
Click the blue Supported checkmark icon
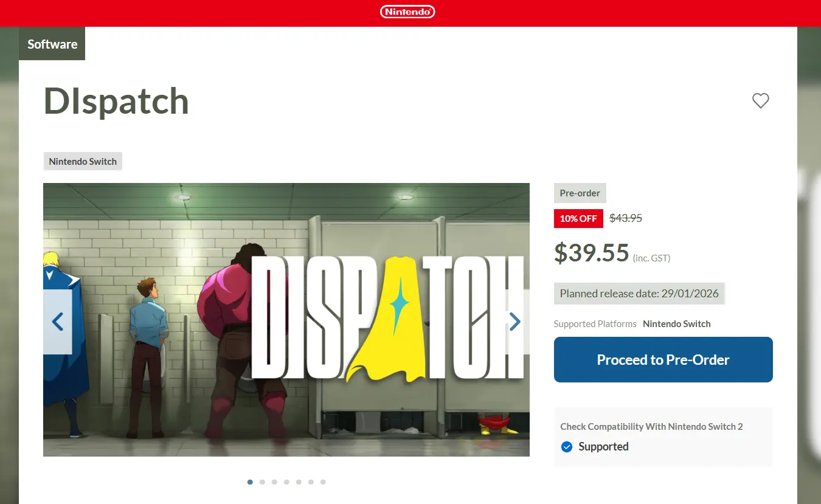pyautogui.click(x=567, y=447)
